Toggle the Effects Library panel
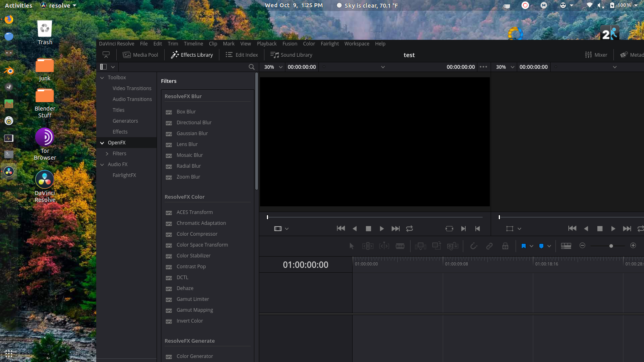 pyautogui.click(x=192, y=55)
